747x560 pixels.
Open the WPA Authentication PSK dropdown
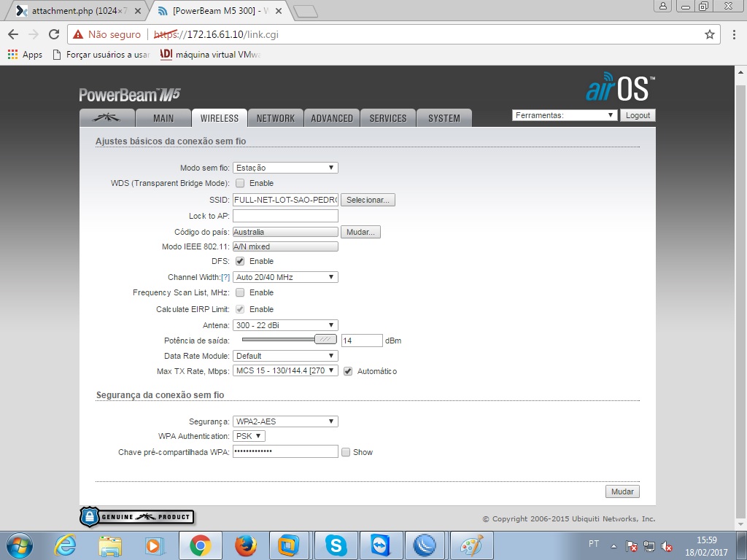249,436
